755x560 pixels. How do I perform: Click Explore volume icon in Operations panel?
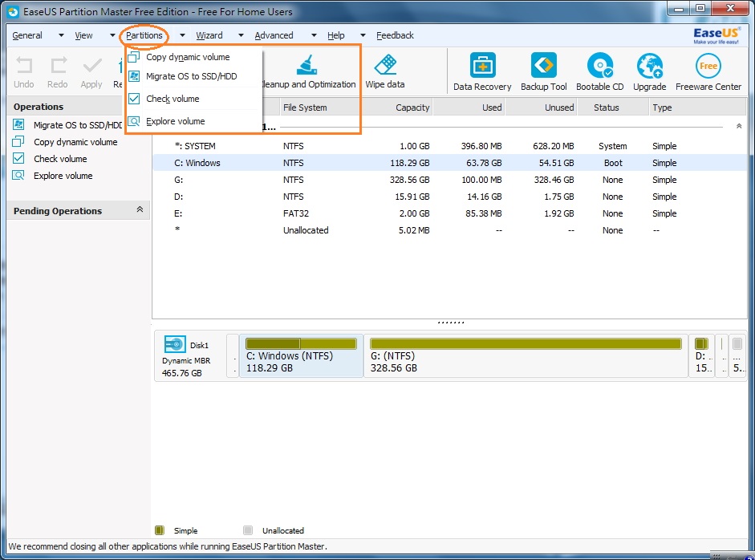point(18,175)
